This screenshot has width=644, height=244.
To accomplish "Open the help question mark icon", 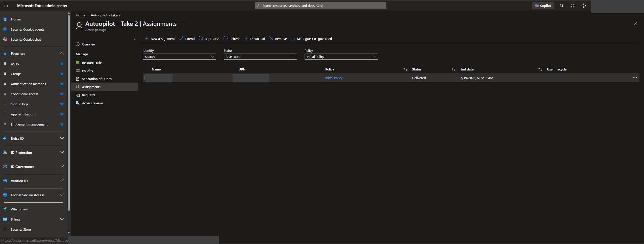I will click(x=583, y=6).
